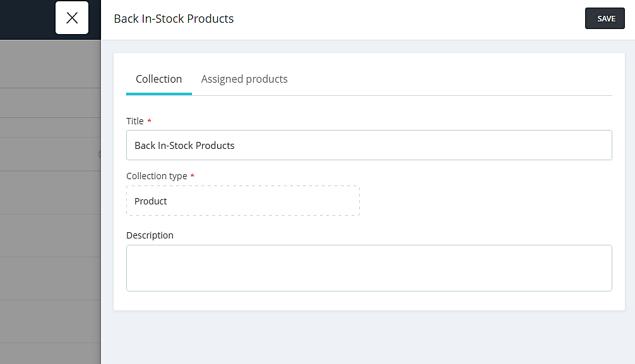Open the Collection type Product field
This screenshot has height=364, width=635.
242,201
